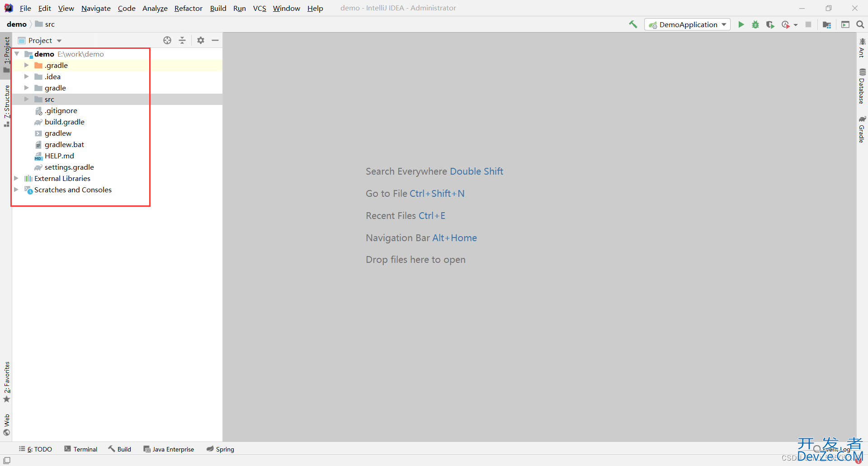This screenshot has width=868, height=466.
Task: Click the Run with Profiler icon
Action: [786, 24]
